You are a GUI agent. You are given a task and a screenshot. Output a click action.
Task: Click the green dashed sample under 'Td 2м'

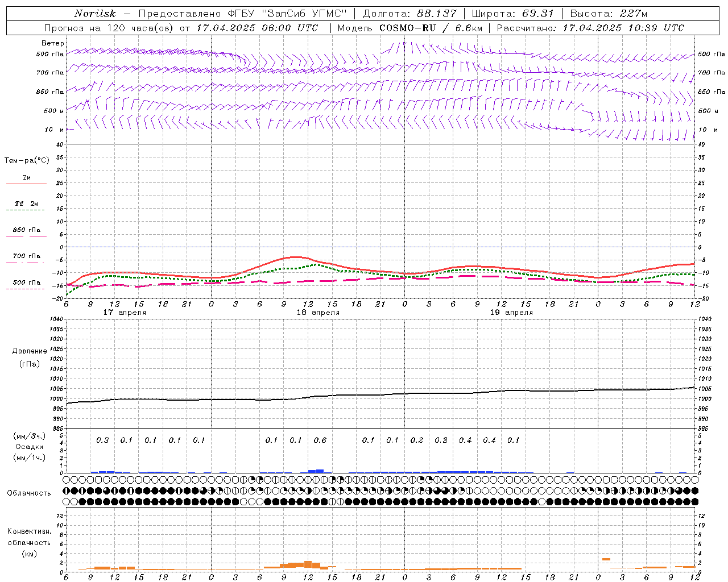[x=25, y=210]
